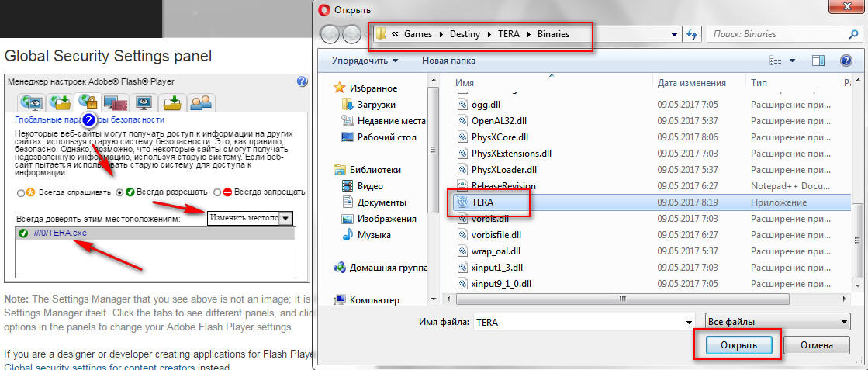Click the 'Отмена' button
The height and width of the screenshot is (370, 868).
point(817,345)
